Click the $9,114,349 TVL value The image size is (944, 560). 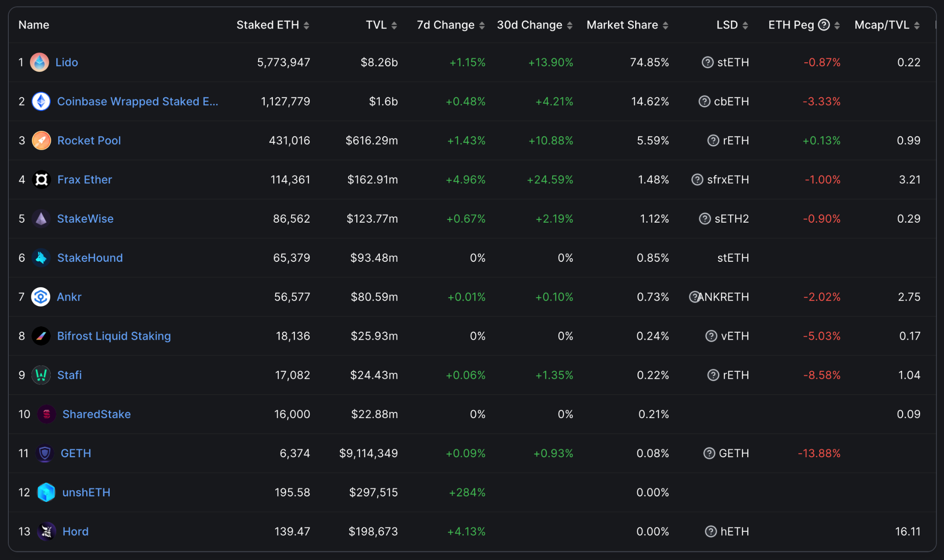(368, 454)
